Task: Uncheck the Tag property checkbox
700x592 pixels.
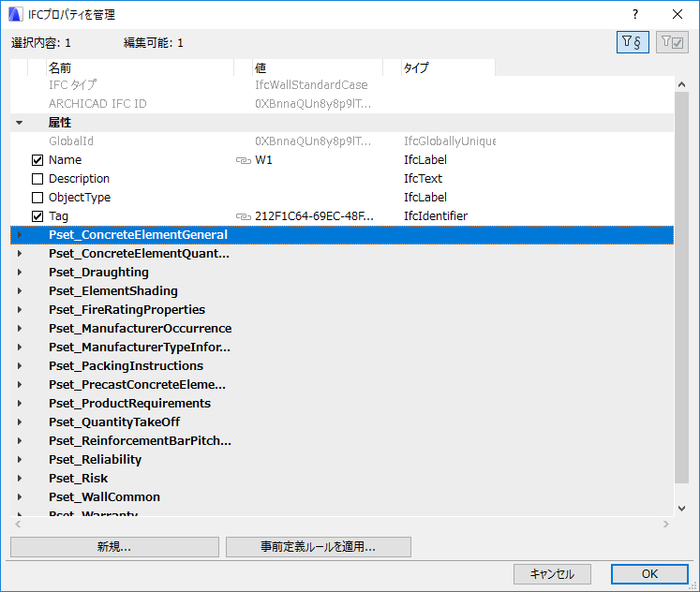Action: click(37, 216)
